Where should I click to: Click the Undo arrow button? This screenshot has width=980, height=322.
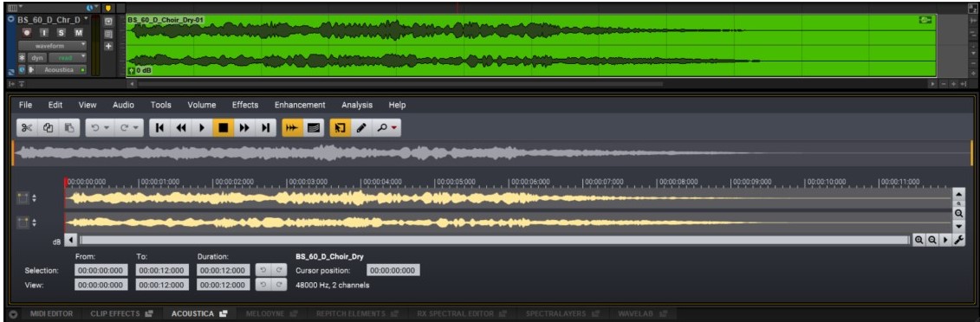tap(95, 127)
